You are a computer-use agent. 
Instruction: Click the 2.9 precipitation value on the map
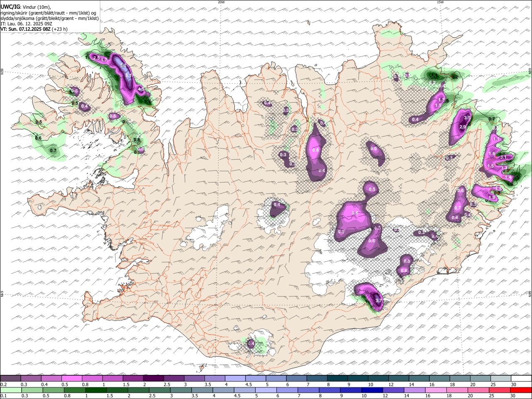click(x=462, y=126)
